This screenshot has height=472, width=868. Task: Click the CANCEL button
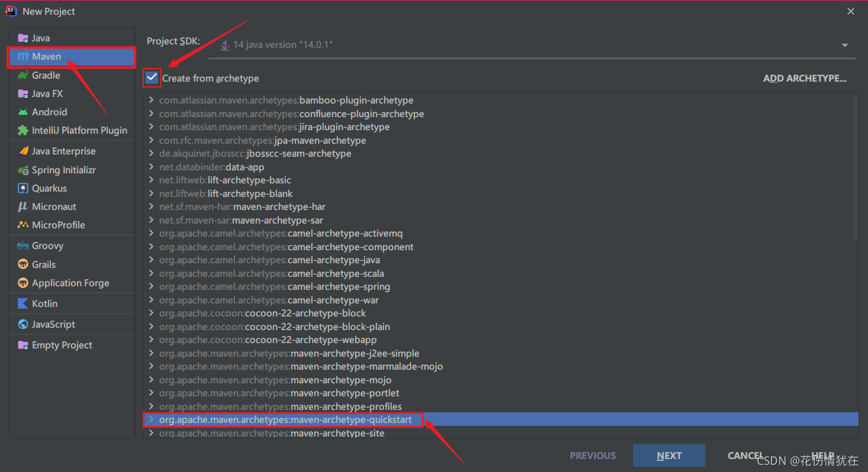[746, 455]
